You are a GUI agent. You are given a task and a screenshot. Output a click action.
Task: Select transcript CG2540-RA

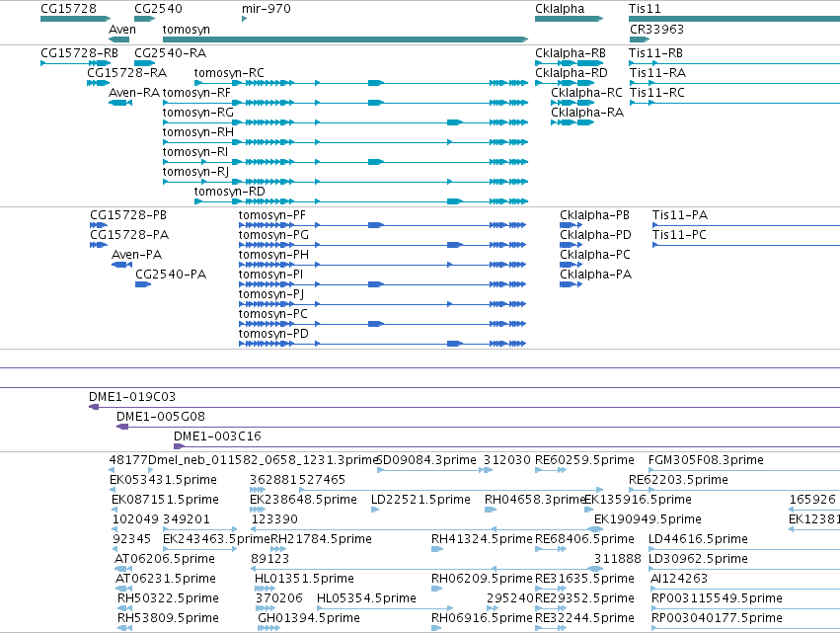[x=145, y=63]
